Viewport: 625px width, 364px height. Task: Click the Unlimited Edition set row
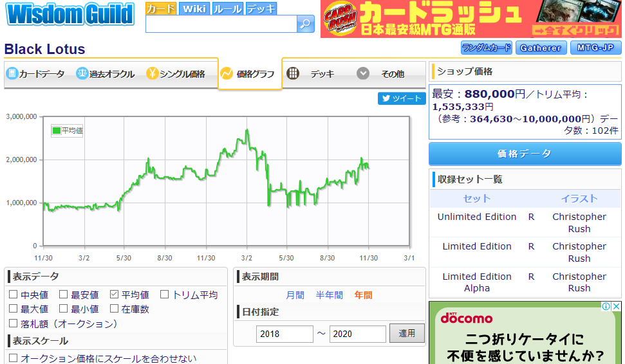pyautogui.click(x=525, y=223)
